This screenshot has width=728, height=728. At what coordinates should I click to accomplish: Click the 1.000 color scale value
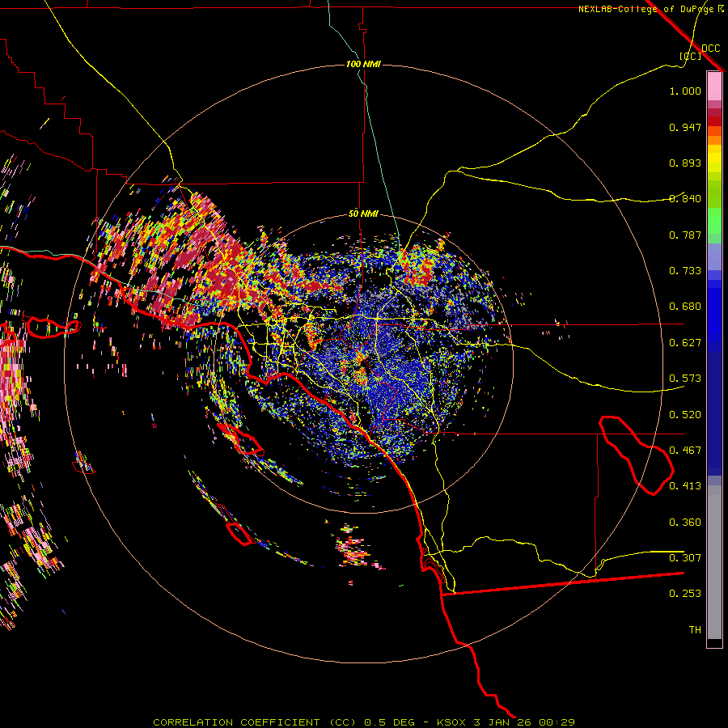pos(685,91)
